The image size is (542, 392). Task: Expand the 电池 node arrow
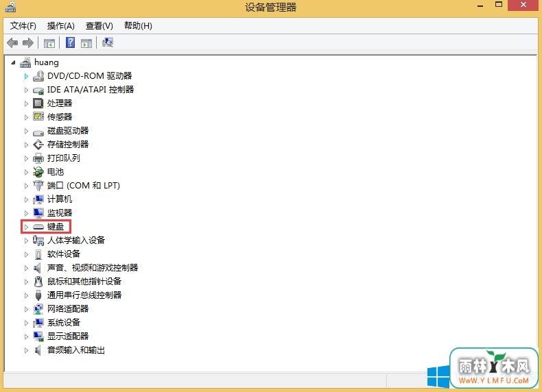(26, 172)
